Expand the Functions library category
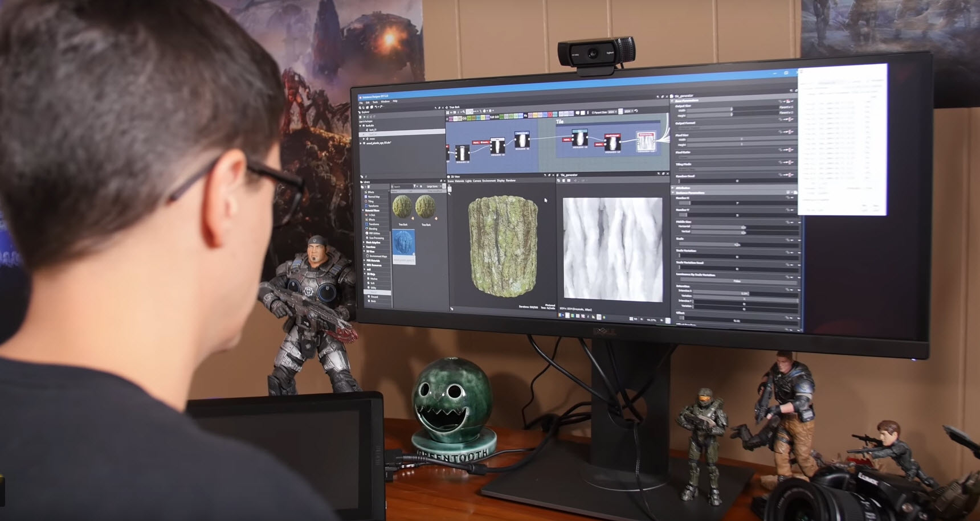This screenshot has height=521, width=980. click(364, 247)
